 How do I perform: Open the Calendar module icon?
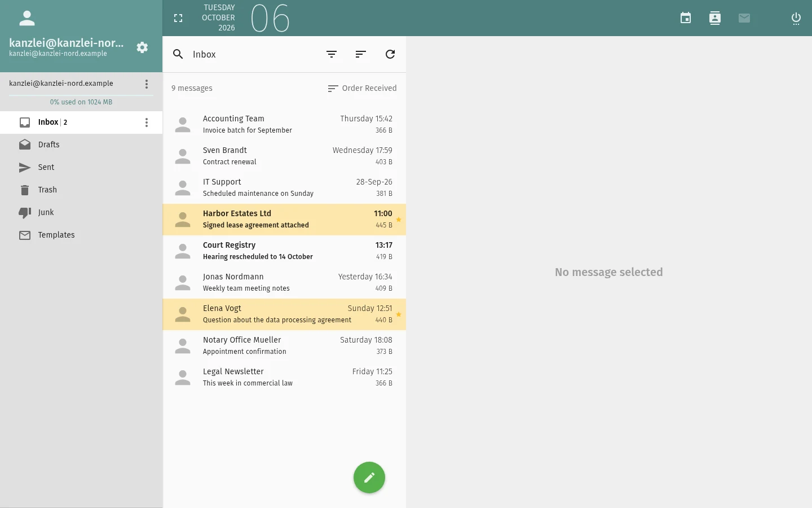coord(686,18)
